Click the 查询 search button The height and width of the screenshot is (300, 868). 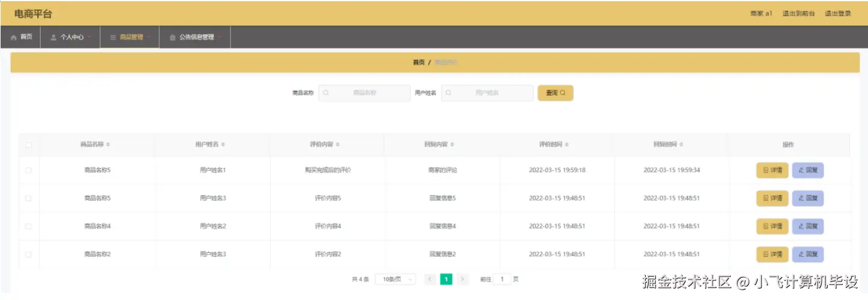(555, 93)
